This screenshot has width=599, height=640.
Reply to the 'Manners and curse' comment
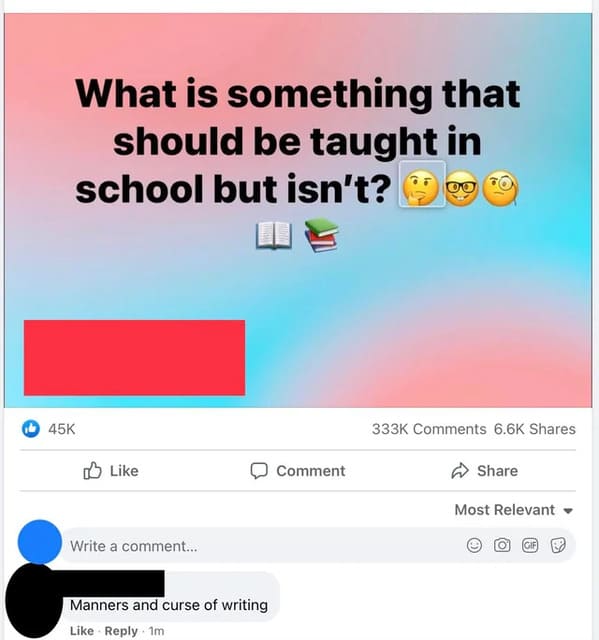(121, 631)
